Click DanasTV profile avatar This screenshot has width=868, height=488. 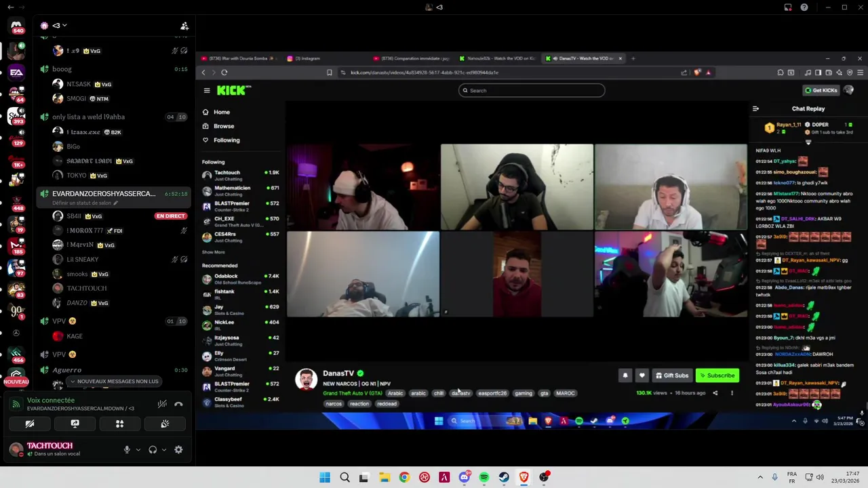click(306, 380)
